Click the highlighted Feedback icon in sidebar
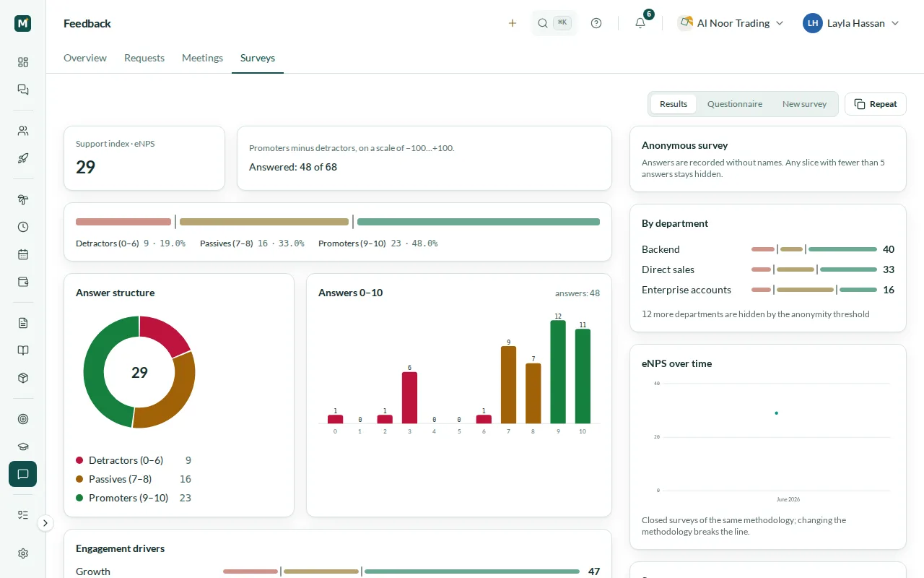 click(23, 474)
